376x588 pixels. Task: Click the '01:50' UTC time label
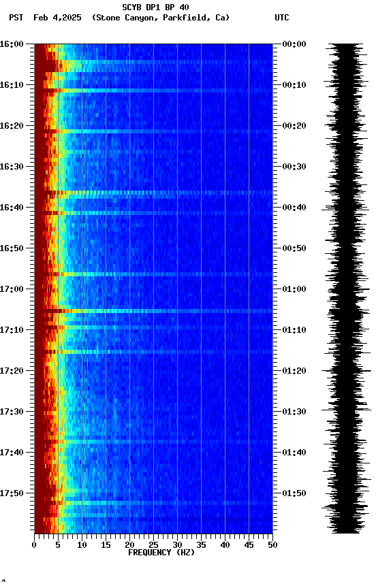pyautogui.click(x=294, y=493)
